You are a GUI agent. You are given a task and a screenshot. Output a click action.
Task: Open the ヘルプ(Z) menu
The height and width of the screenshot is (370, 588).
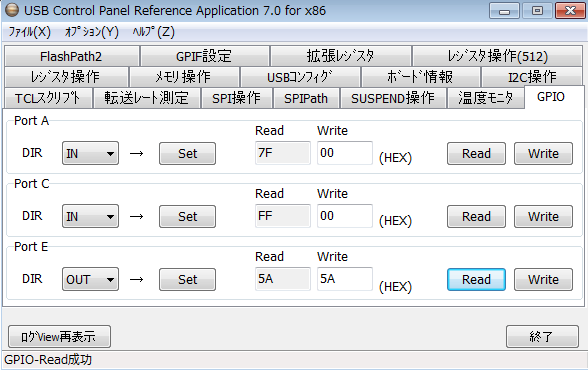(x=154, y=32)
